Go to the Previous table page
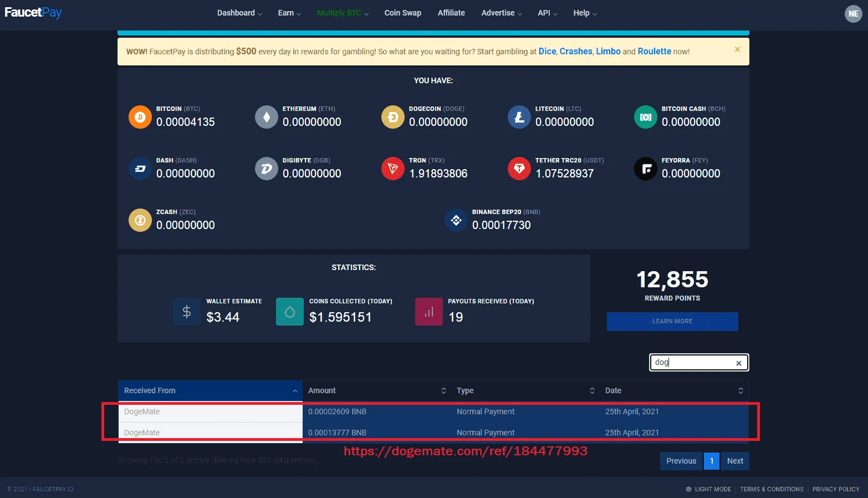 point(681,461)
